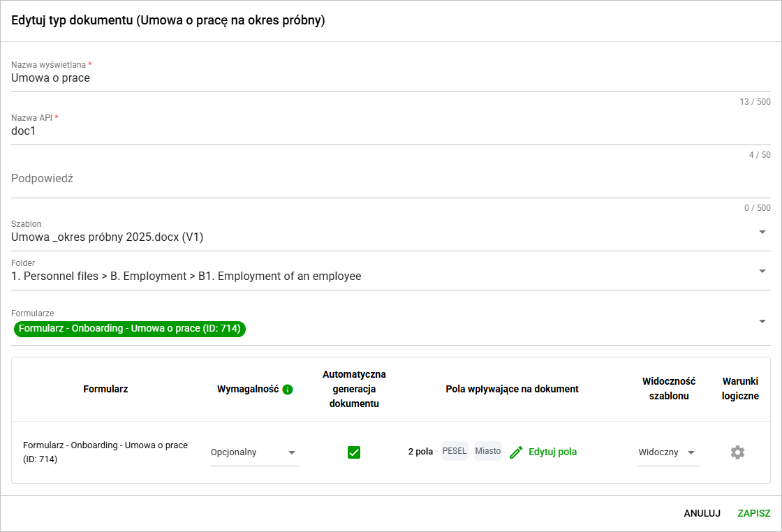Open the Formularze dropdown arrow

pyautogui.click(x=762, y=322)
